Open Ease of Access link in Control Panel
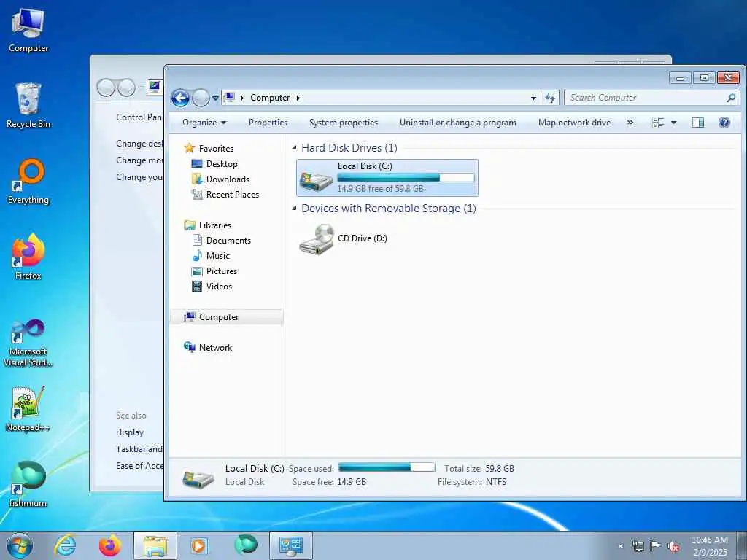 (x=139, y=466)
